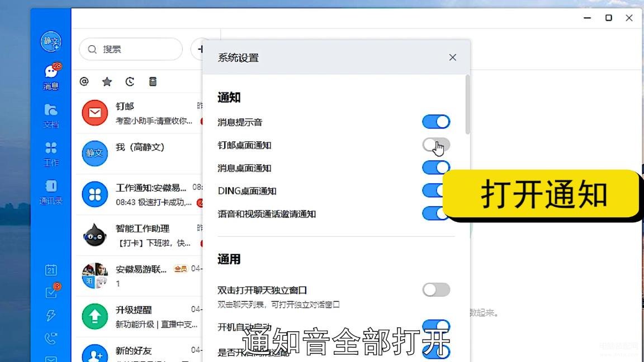Image resolution: width=644 pixels, height=362 pixels.
Task: Click the 双击聊天列表 description text
Action: (x=279, y=304)
